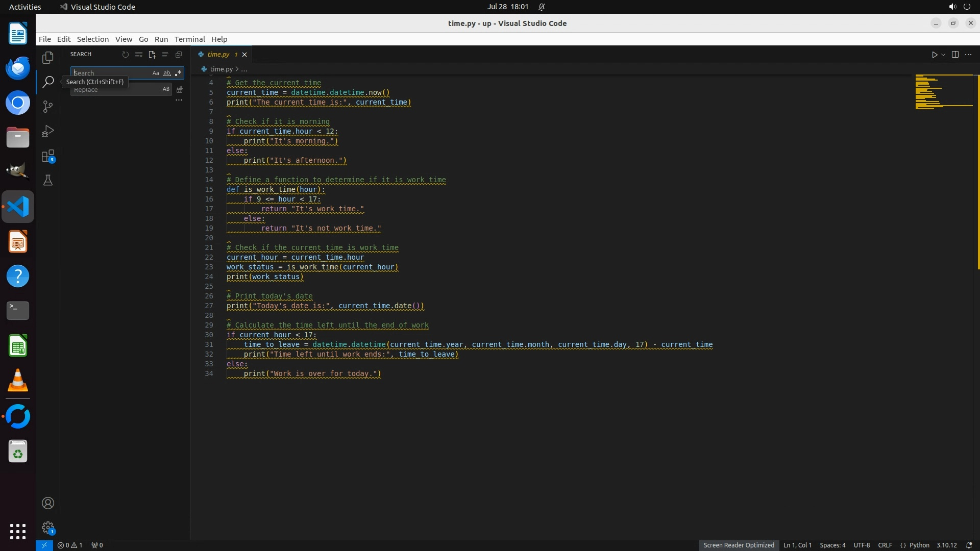Open the Source Control view
The width and height of the screenshot is (980, 551).
(x=48, y=107)
